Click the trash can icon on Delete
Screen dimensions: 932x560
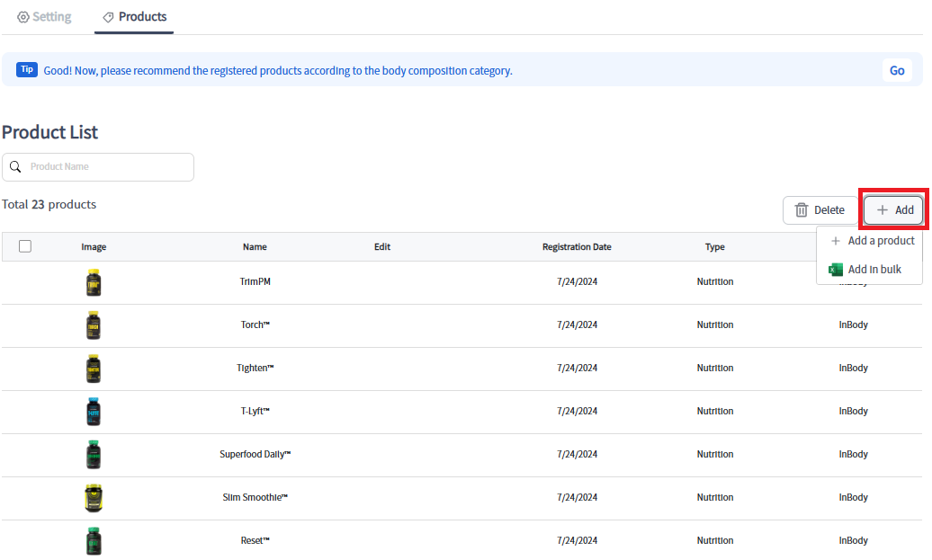pos(802,210)
